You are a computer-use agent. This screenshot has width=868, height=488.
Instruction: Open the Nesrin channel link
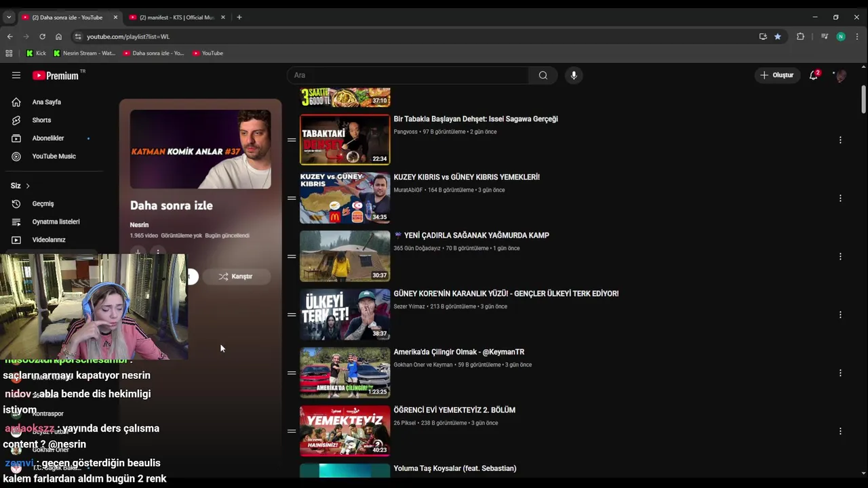coord(139,225)
